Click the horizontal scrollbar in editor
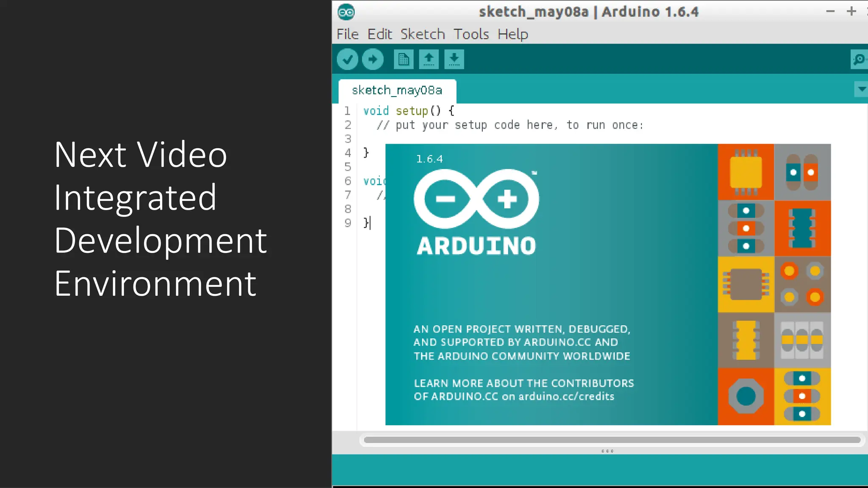 (x=612, y=440)
